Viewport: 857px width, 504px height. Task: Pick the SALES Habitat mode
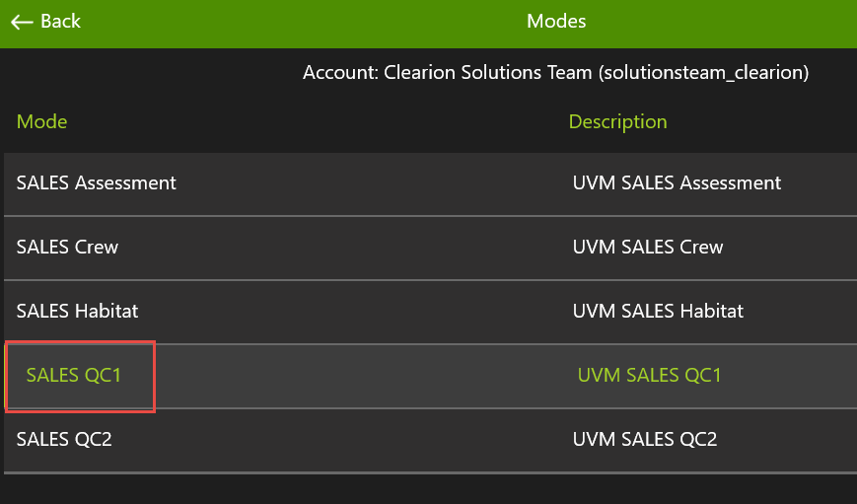77,311
